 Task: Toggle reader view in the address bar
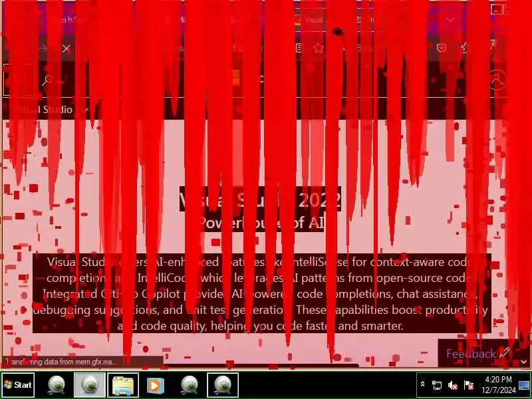(x=299, y=48)
